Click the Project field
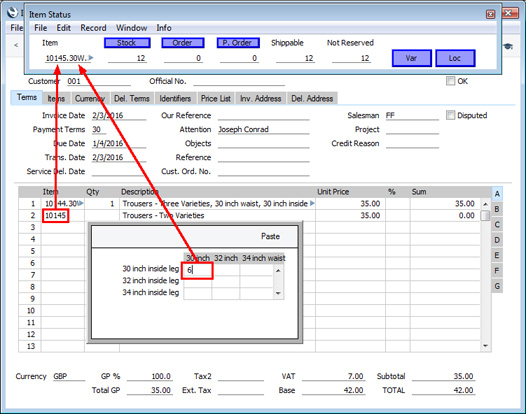This screenshot has height=414, width=526. pyautogui.click(x=412, y=130)
